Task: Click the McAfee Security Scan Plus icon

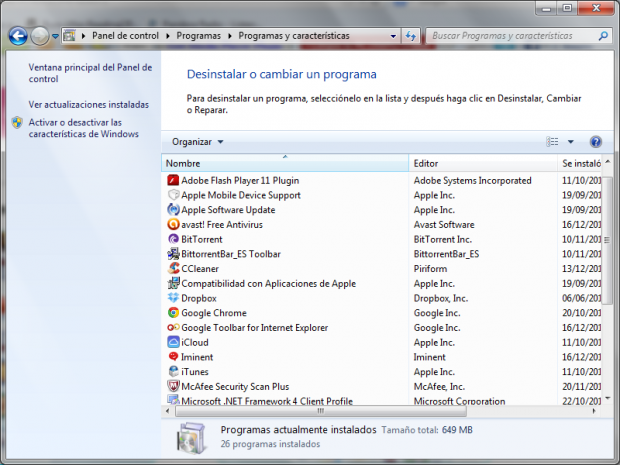Action: pos(173,386)
